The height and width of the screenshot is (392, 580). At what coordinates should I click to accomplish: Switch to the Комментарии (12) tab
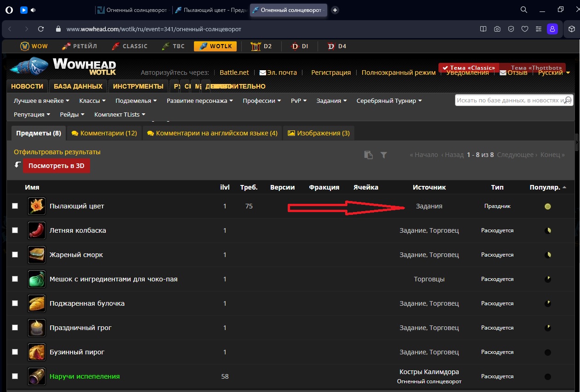click(x=104, y=133)
